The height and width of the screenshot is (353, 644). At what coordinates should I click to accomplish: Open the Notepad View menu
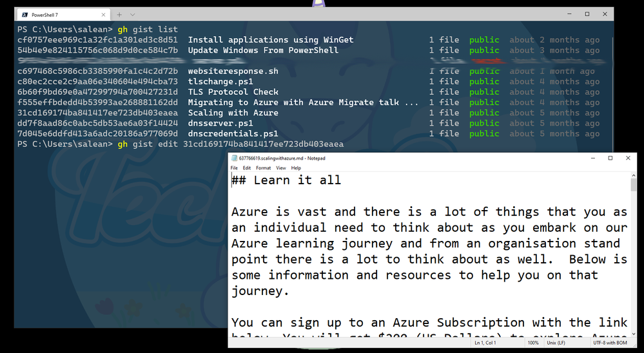[x=281, y=168]
